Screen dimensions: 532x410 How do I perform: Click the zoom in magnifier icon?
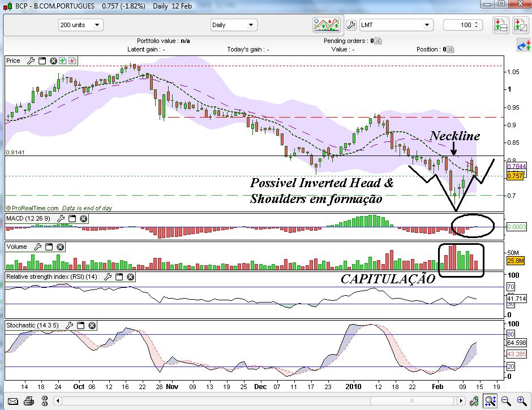point(522,401)
